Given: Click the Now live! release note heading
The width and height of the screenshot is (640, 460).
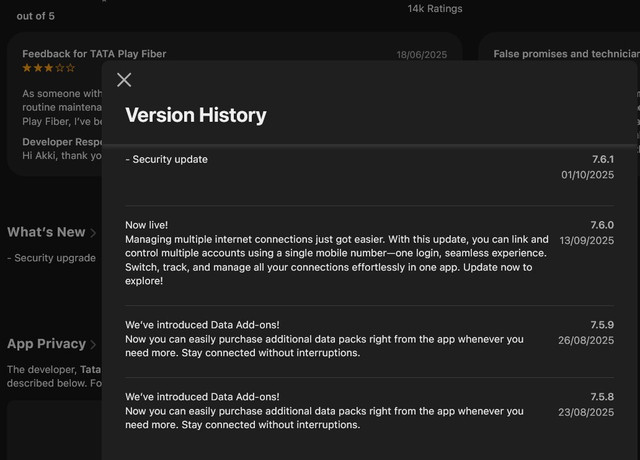Looking at the screenshot, I should coord(147,225).
